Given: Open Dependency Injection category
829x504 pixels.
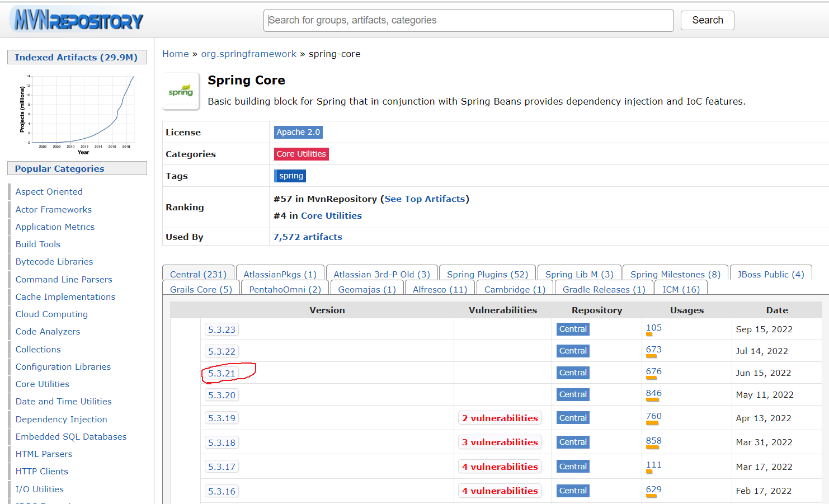Looking at the screenshot, I should (x=61, y=419).
